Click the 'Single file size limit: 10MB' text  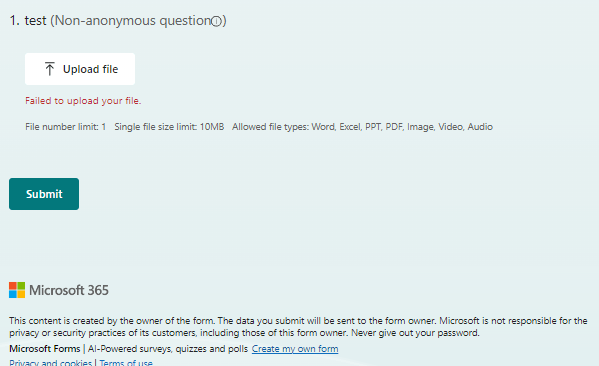coord(169,127)
